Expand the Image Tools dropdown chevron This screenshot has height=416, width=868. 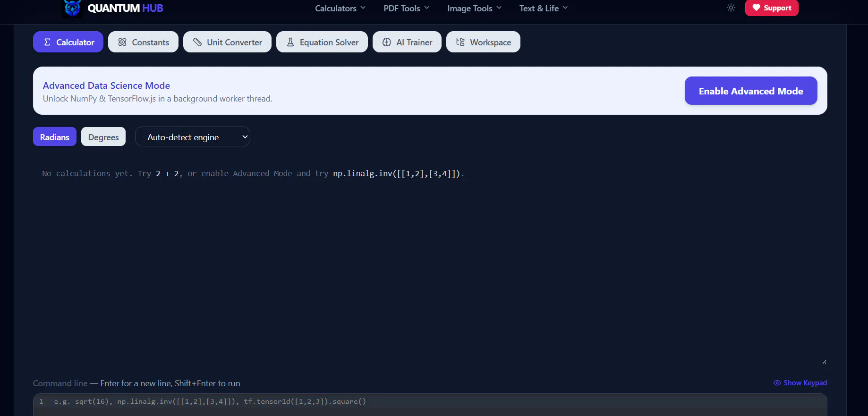499,8
